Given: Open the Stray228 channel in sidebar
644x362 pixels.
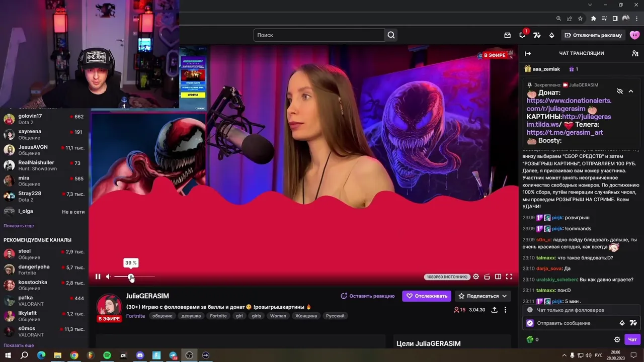Looking at the screenshot, I should pyautogui.click(x=44, y=197).
